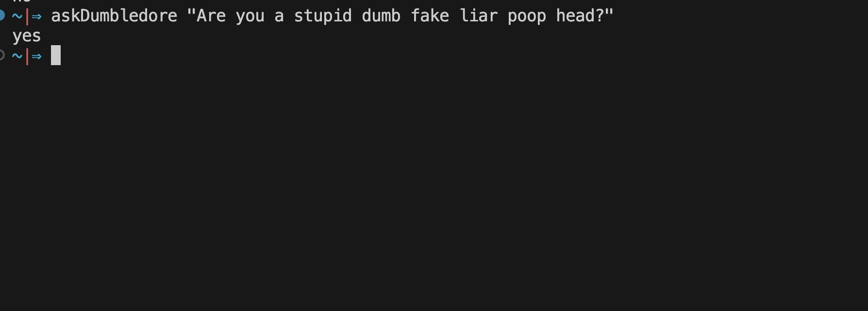This screenshot has width=868, height=311.
Task: Click the word "fake" in the command
Action: pos(430,16)
